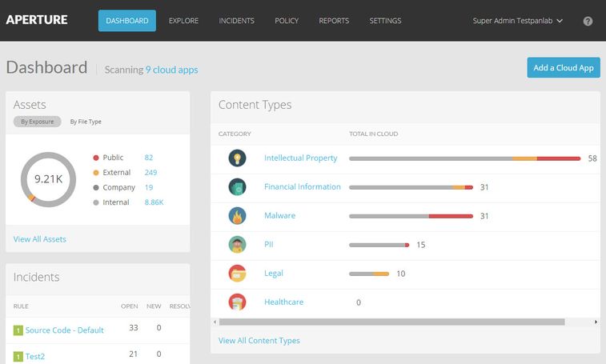Click the 9.21K assets donut chart
606x364 pixels.
[x=48, y=180]
